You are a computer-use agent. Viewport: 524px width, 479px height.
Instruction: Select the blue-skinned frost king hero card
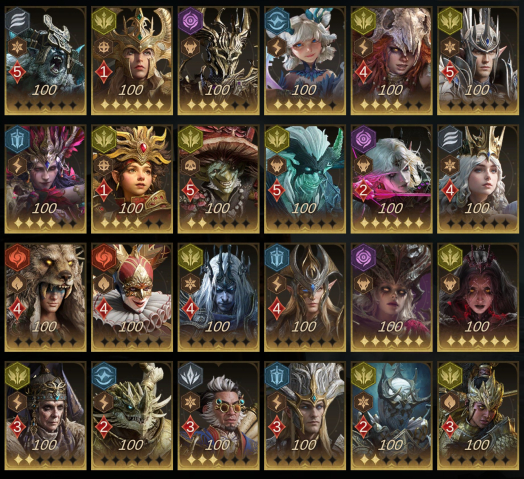pos(219,297)
